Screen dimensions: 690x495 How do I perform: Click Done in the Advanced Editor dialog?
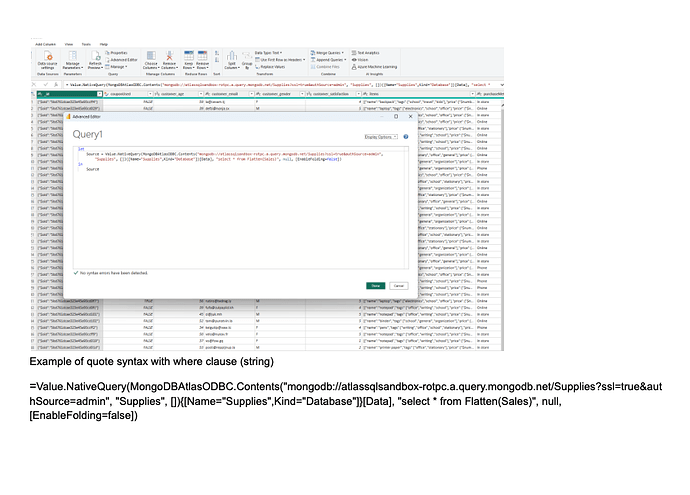375,286
